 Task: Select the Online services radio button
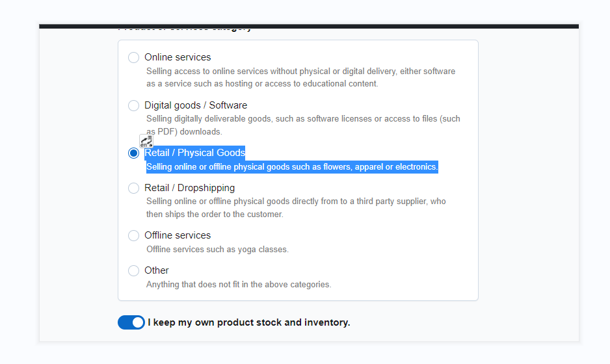pyautogui.click(x=133, y=58)
